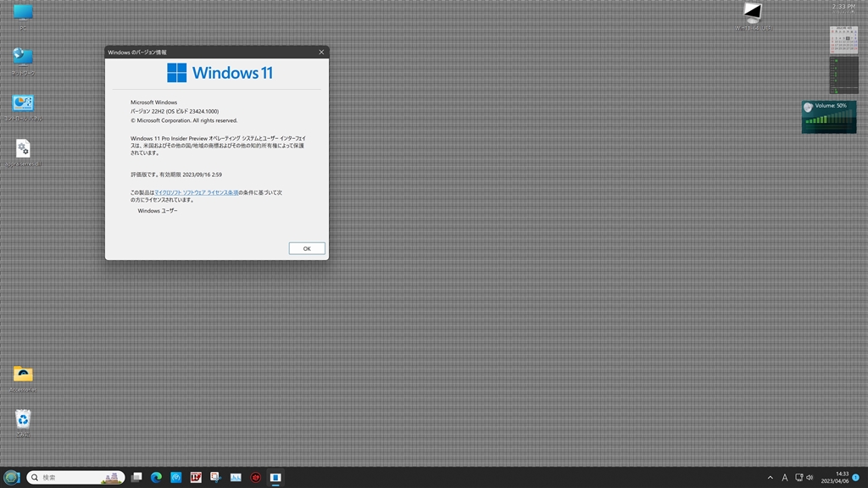Screen dimensions: 868x488
Task: Show hidden system tray icons chevron
Action: pyautogui.click(x=770, y=478)
